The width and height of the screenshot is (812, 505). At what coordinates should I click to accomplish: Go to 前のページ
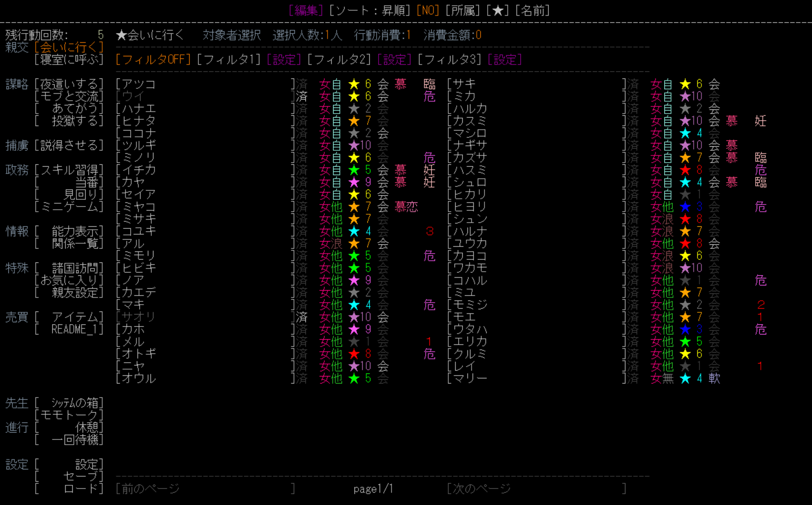[206, 489]
